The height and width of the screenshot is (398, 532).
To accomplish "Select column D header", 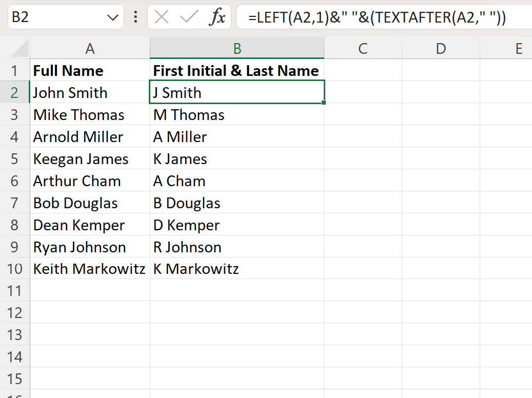I will click(440, 48).
